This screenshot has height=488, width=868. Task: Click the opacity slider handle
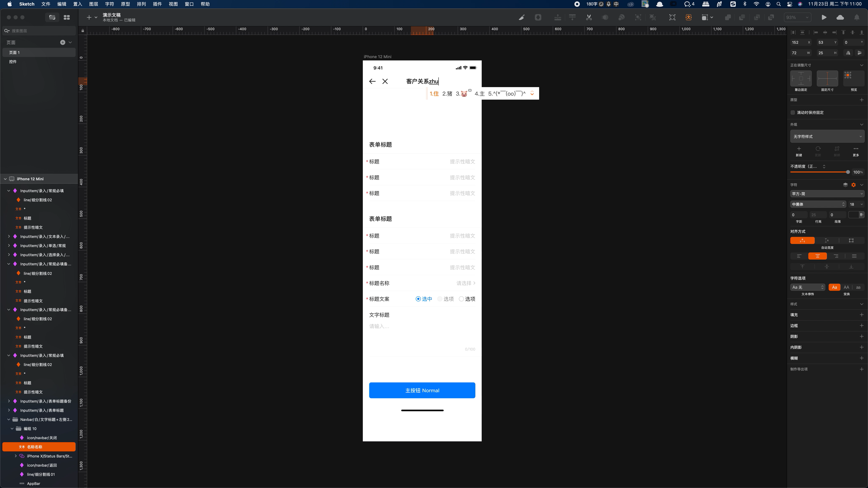point(848,172)
